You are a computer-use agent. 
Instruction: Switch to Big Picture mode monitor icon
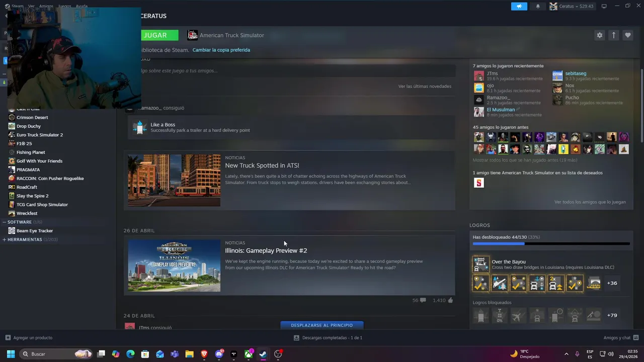point(604,6)
